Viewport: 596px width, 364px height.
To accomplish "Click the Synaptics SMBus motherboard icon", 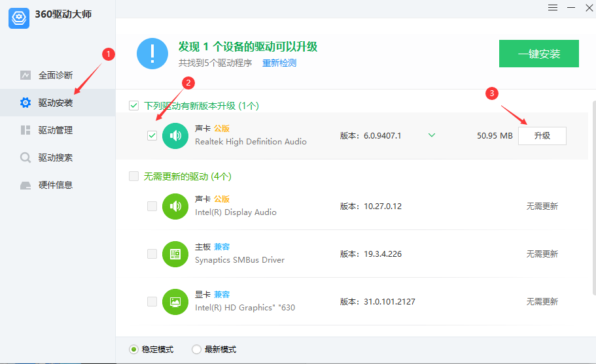I will tap(175, 254).
